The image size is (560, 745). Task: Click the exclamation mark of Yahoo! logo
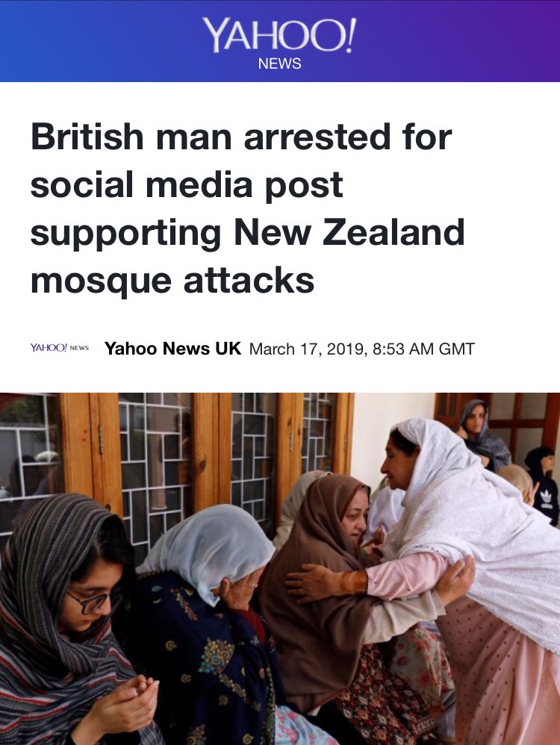[x=350, y=34]
